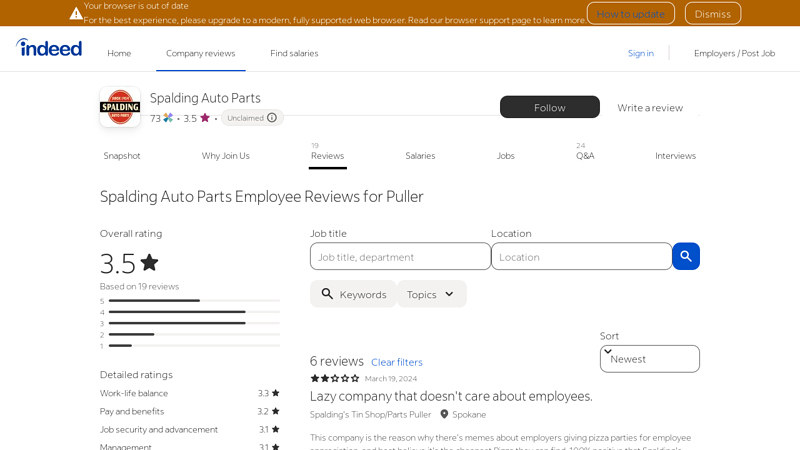Click the Indeed logo
The image size is (800, 450).
click(49, 48)
